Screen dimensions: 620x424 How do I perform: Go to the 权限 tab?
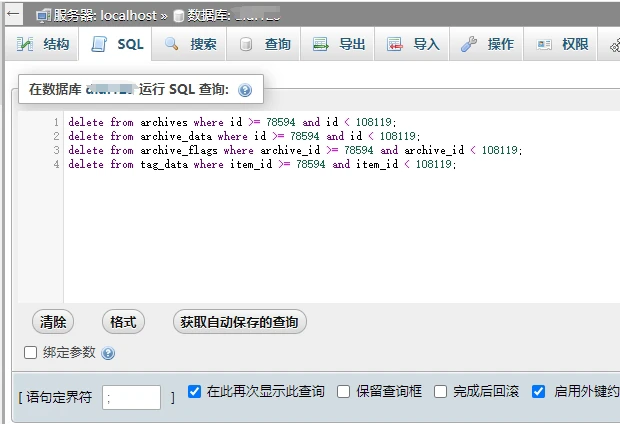(562, 44)
